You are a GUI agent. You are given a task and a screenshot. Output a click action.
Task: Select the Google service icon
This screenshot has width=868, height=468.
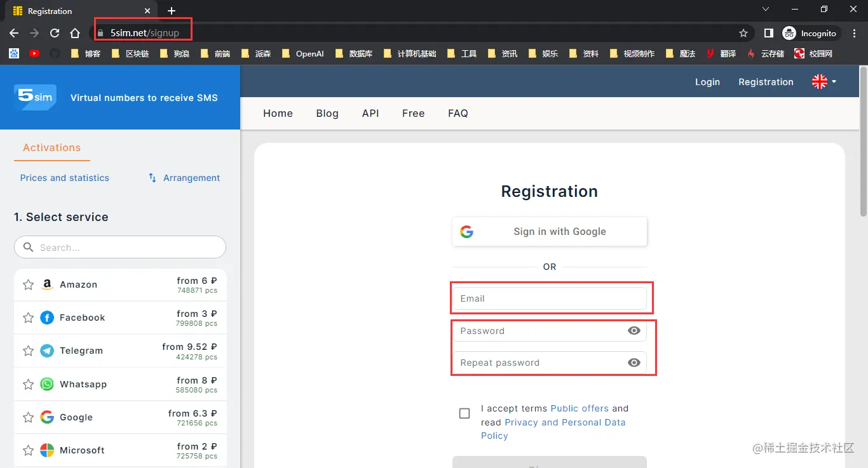tap(47, 417)
